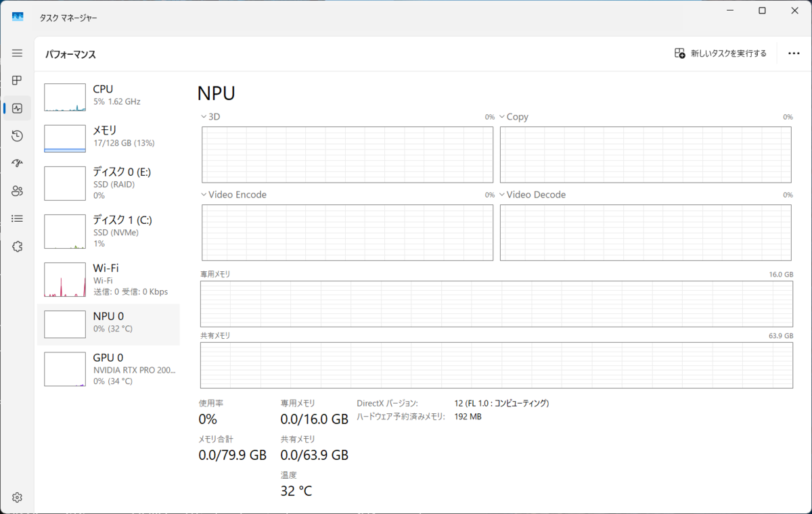Open the Video Encode engine dropdown
Image resolution: width=812 pixels, height=514 pixels.
[x=204, y=195]
